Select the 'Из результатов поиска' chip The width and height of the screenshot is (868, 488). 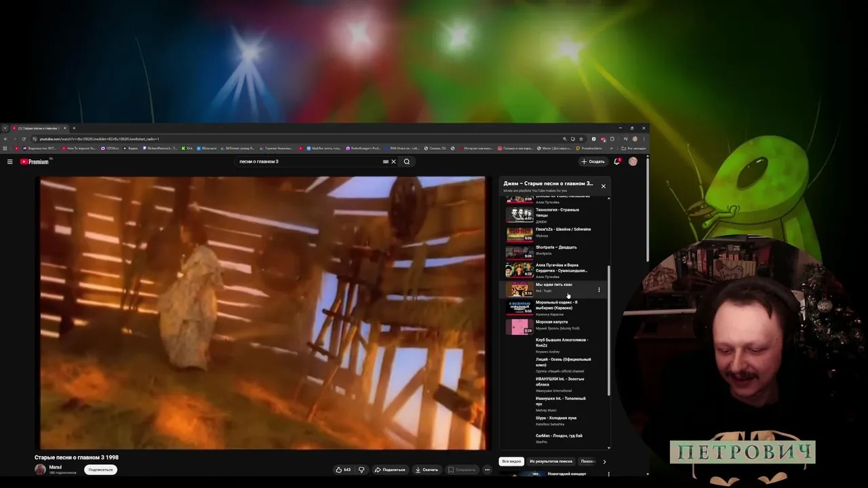tap(551, 462)
